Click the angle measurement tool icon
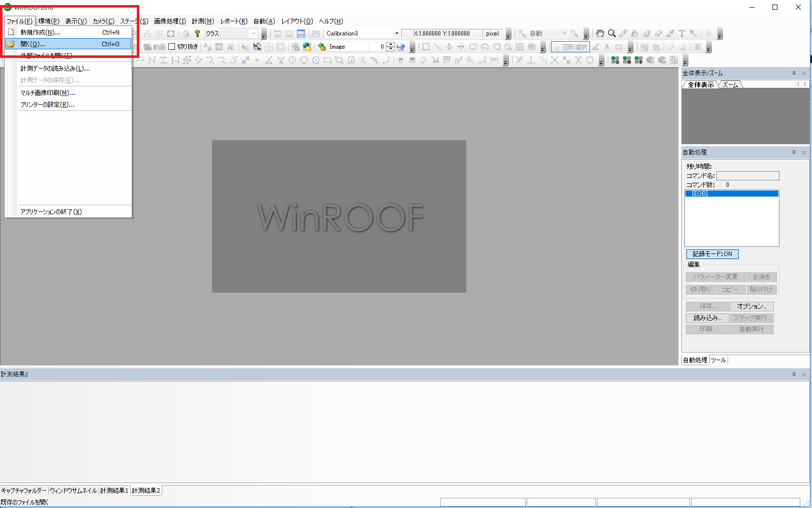Image resolution: width=812 pixels, height=508 pixels. click(x=268, y=60)
